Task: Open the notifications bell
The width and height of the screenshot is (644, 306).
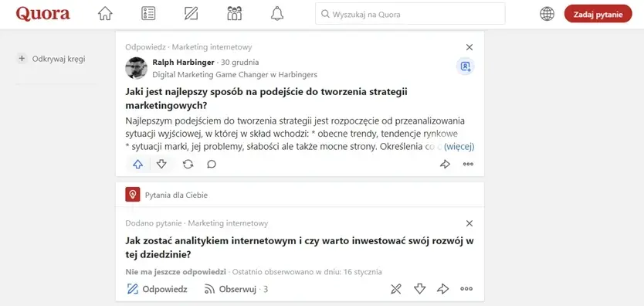Action: point(277,14)
